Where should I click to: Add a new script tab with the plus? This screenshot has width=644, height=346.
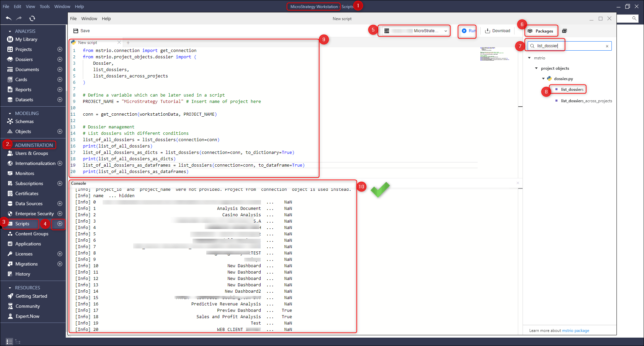(x=128, y=43)
